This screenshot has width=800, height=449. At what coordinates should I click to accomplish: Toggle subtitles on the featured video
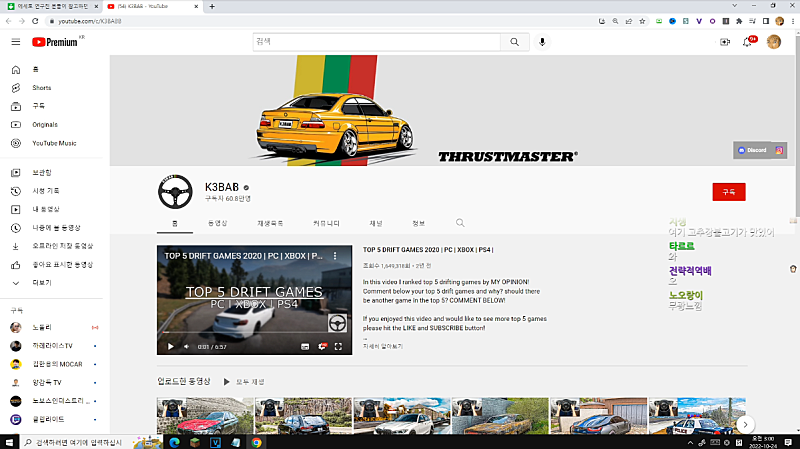pos(306,347)
